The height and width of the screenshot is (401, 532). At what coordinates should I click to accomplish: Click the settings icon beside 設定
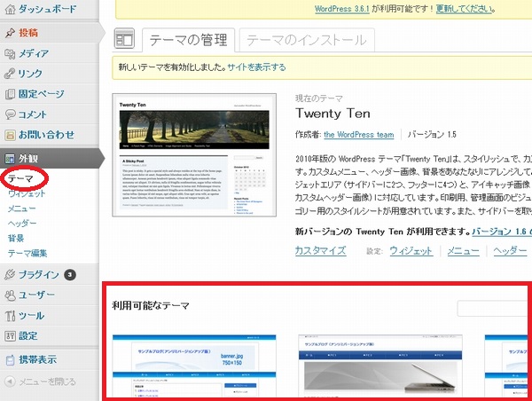pos(10,336)
